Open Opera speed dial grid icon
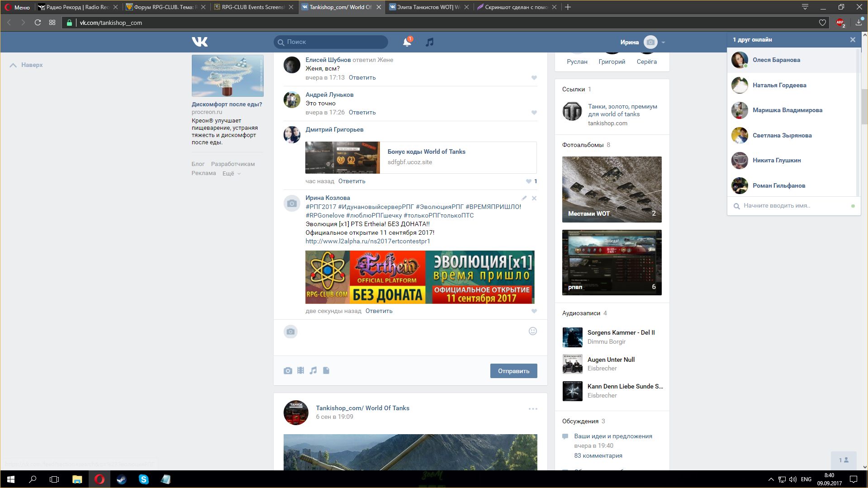The width and height of the screenshot is (868, 488). (52, 23)
